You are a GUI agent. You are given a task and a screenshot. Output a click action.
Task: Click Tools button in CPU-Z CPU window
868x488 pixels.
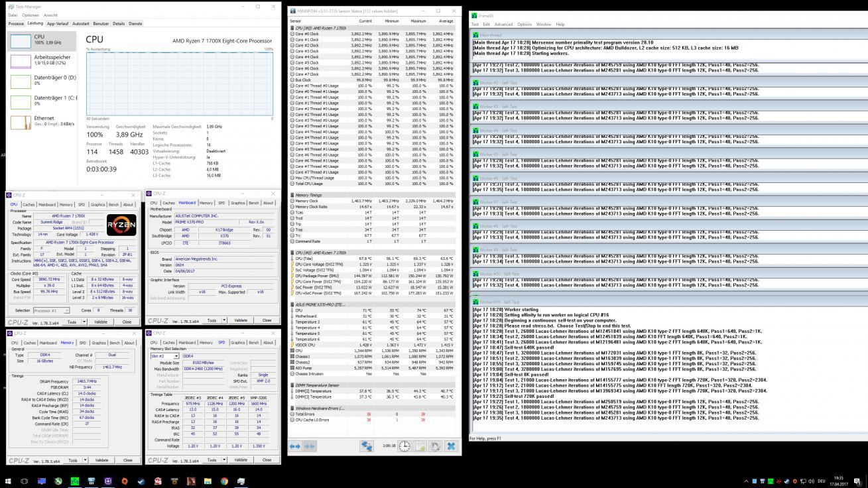[72, 322]
